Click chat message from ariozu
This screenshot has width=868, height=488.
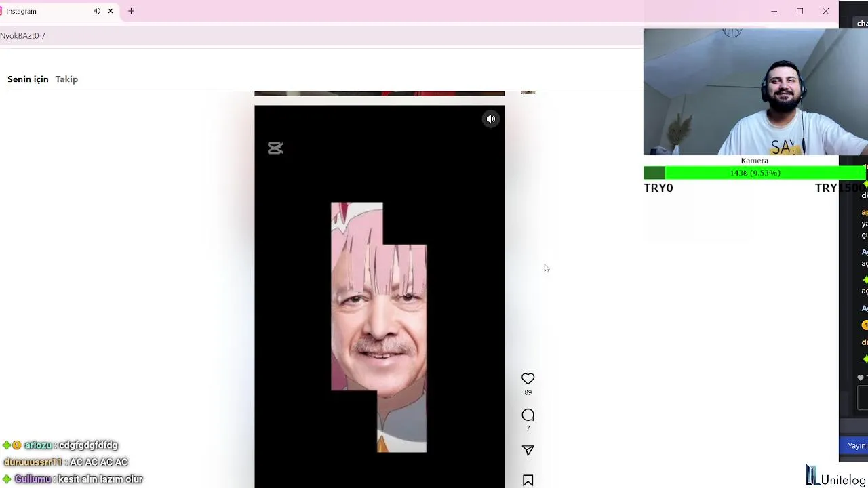pos(61,445)
